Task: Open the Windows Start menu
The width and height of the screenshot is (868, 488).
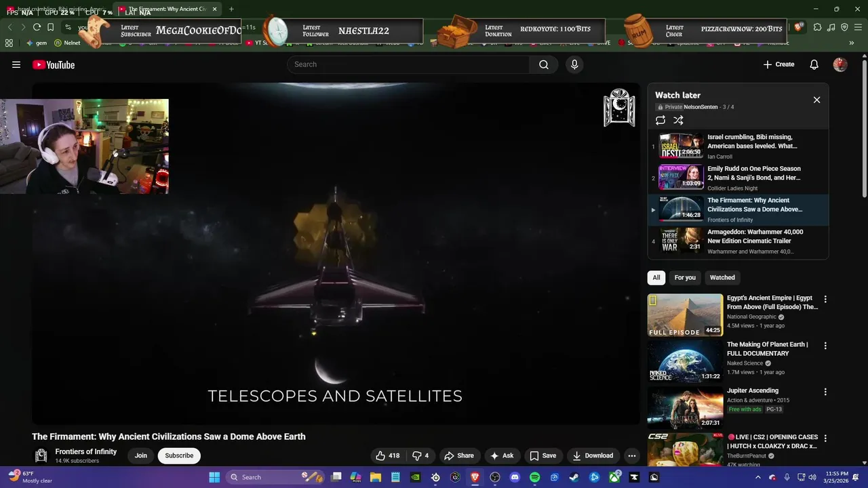Action: click(214, 477)
